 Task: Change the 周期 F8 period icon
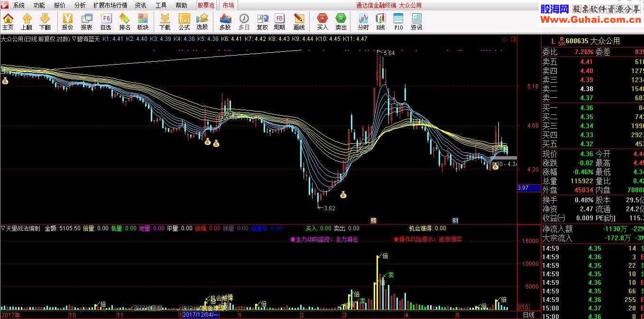pyautogui.click(x=279, y=21)
